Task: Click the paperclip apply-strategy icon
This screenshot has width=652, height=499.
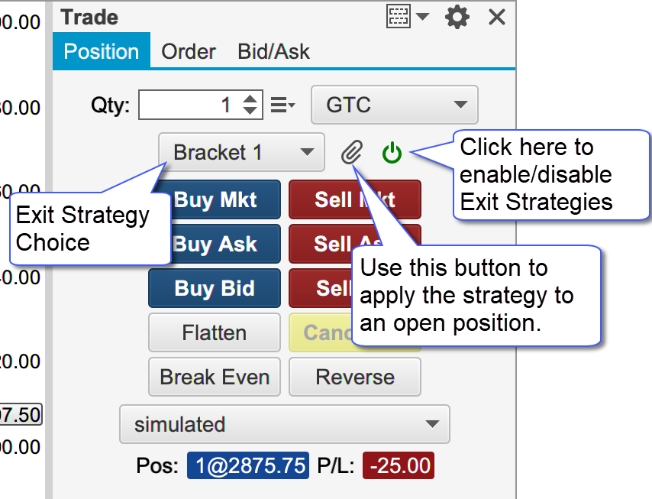Action: coord(352,152)
